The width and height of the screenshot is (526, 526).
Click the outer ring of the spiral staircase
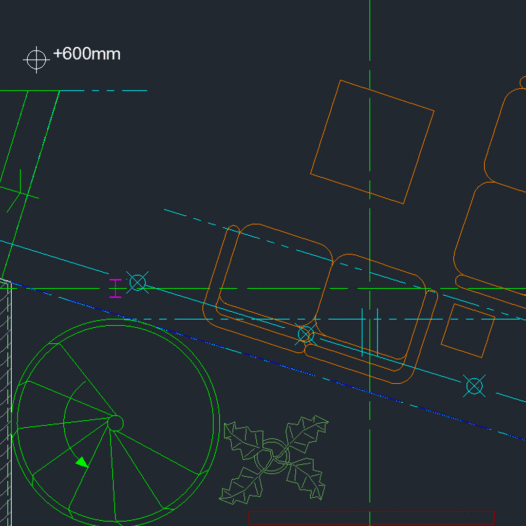[x=115, y=423]
